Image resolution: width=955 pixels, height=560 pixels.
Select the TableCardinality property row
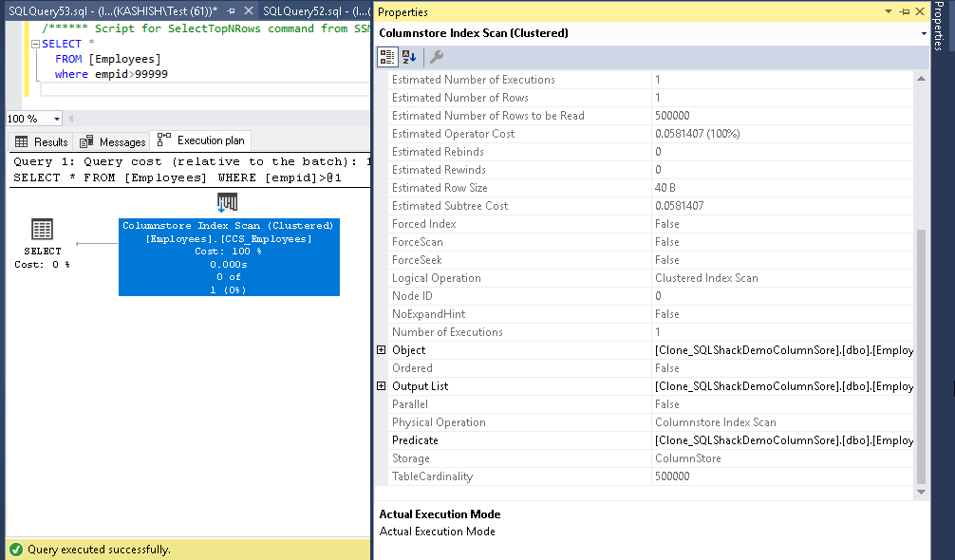click(x=650, y=476)
